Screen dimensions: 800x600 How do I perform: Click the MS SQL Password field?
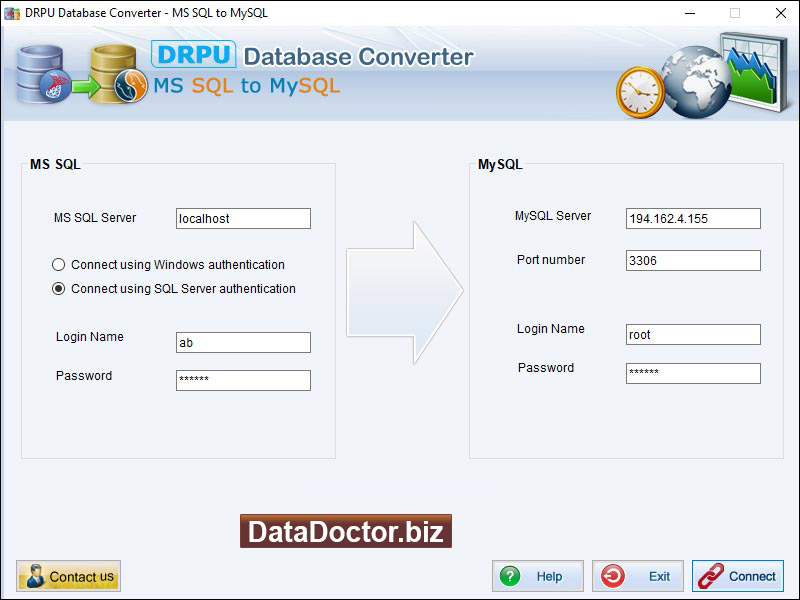click(243, 380)
